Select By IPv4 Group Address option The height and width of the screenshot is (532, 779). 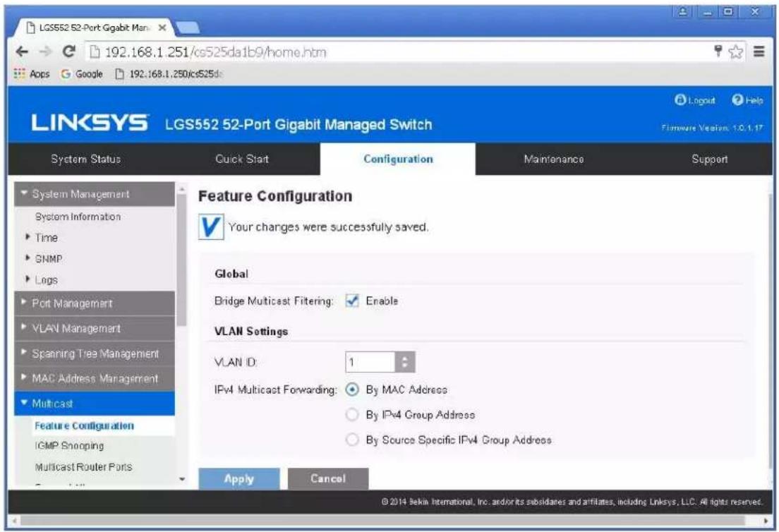pyautogui.click(x=351, y=414)
